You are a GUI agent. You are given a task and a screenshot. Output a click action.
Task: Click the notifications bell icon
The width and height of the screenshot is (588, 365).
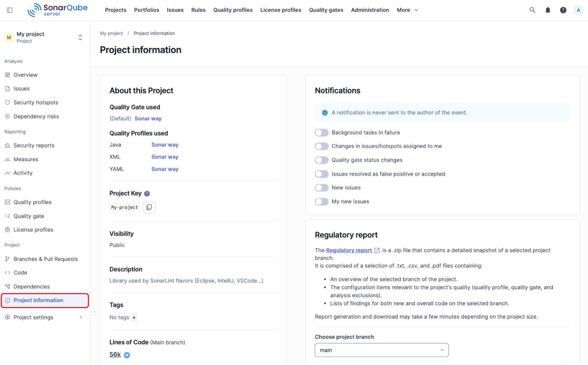(548, 10)
